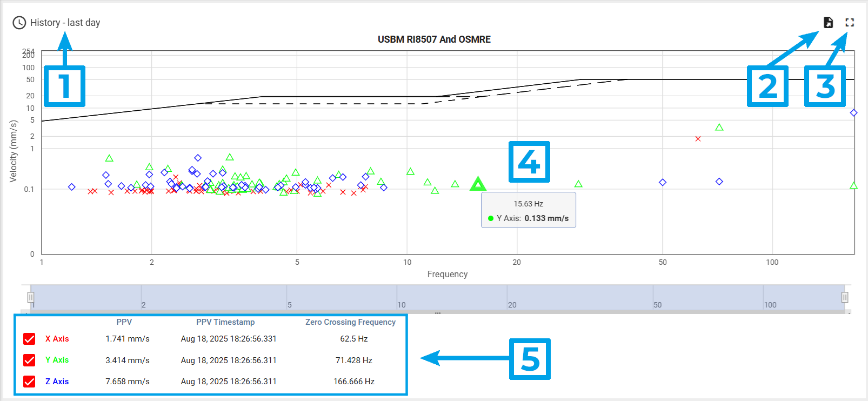This screenshot has width=868, height=401.
Task: Click the Zero Crossing Frequency header
Action: pos(350,322)
